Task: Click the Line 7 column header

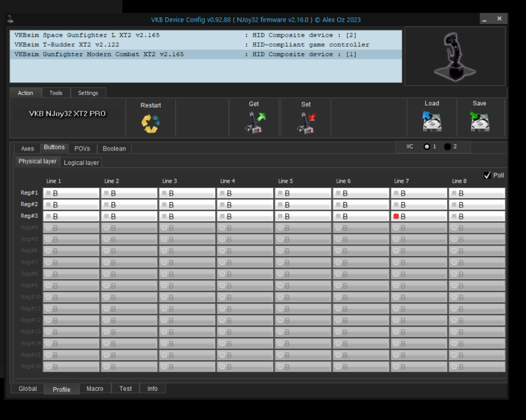Action: [402, 181]
